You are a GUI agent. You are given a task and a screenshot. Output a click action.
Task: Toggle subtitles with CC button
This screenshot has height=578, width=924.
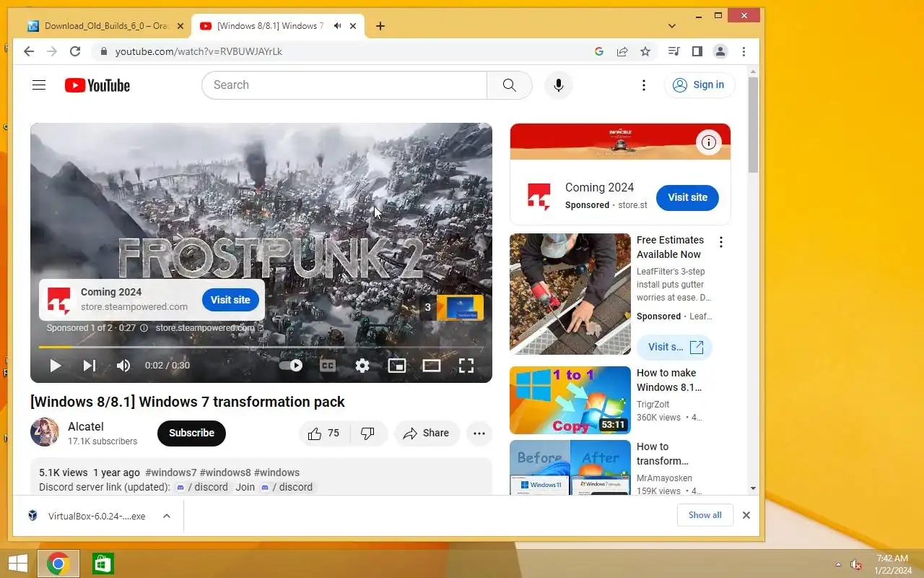[328, 366]
